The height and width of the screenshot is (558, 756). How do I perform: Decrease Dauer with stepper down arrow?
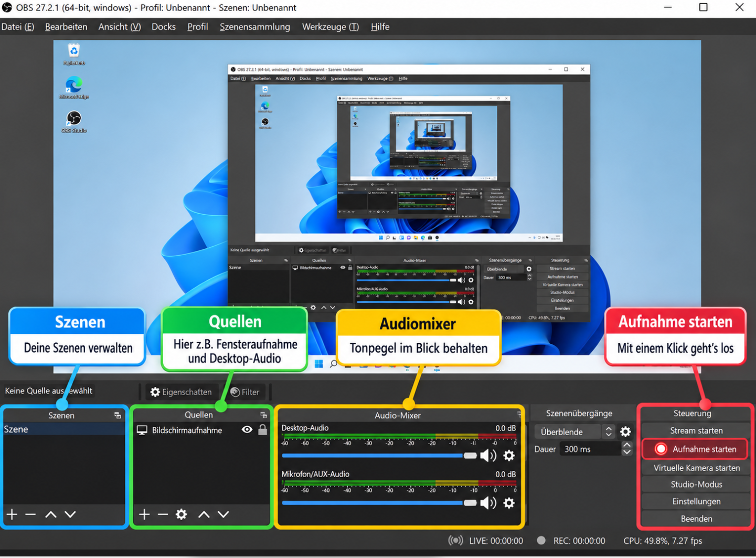click(x=627, y=452)
